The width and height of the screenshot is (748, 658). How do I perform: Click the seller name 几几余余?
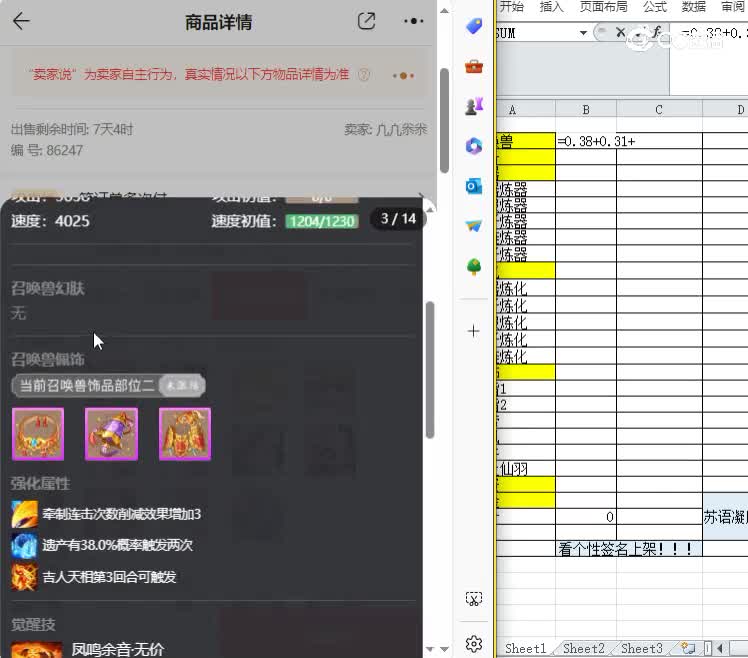tap(401, 129)
